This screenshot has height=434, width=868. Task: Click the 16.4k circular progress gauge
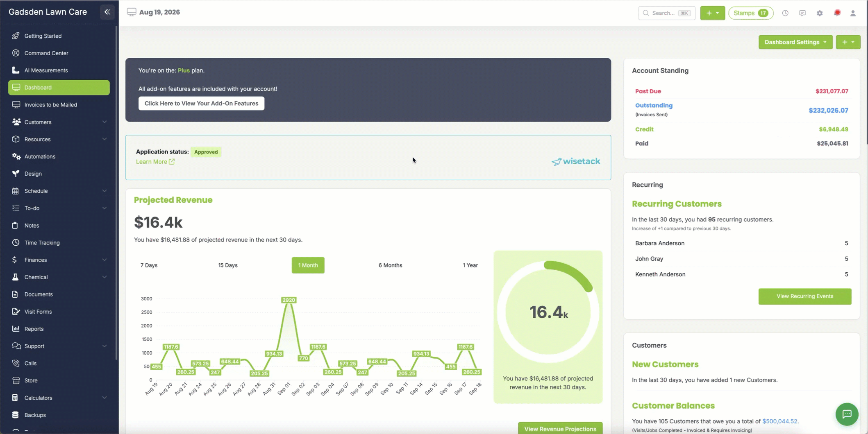(x=548, y=312)
